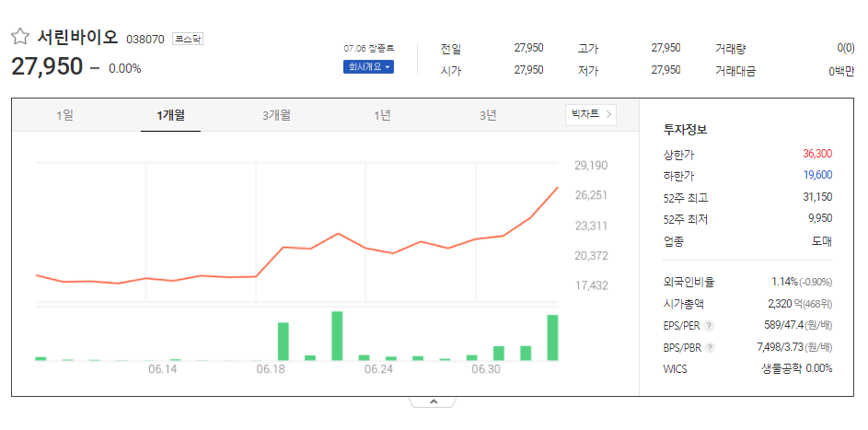This screenshot has height=430, width=868.
Task: Click the 코스닥 market badge
Action: (x=188, y=39)
